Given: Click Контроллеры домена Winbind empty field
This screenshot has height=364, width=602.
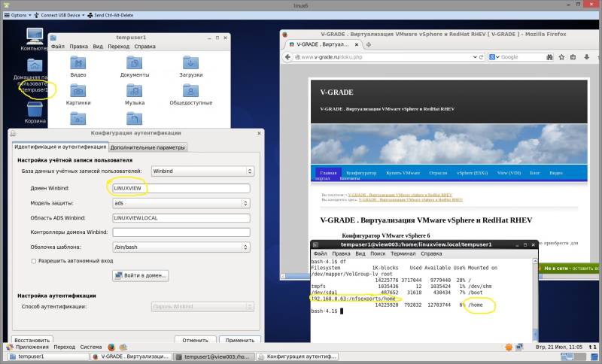Looking at the screenshot, I should (181, 232).
